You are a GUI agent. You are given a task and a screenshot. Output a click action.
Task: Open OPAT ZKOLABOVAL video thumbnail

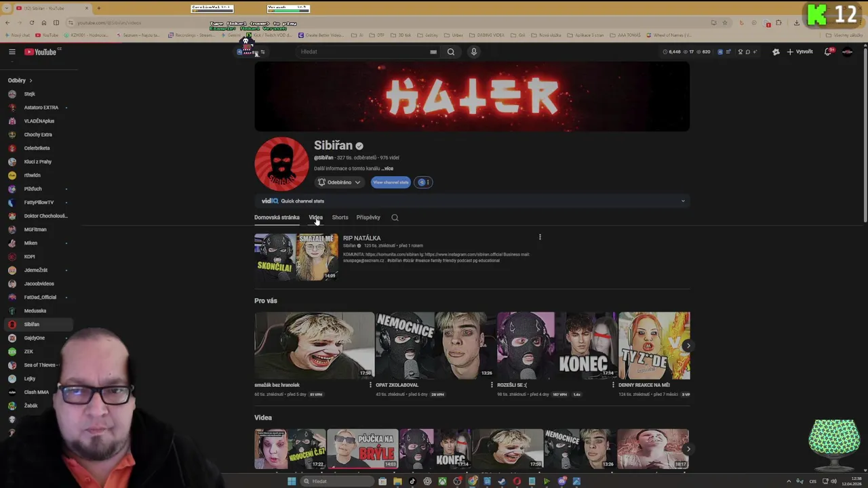coord(435,345)
